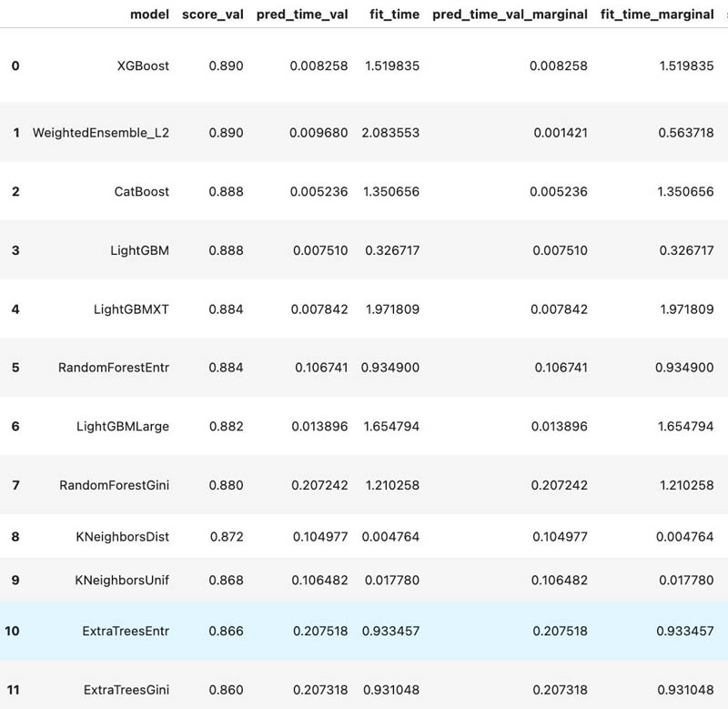The image size is (728, 709).
Task: Click LightGBMXT score value 0.884
Action: 226,309
